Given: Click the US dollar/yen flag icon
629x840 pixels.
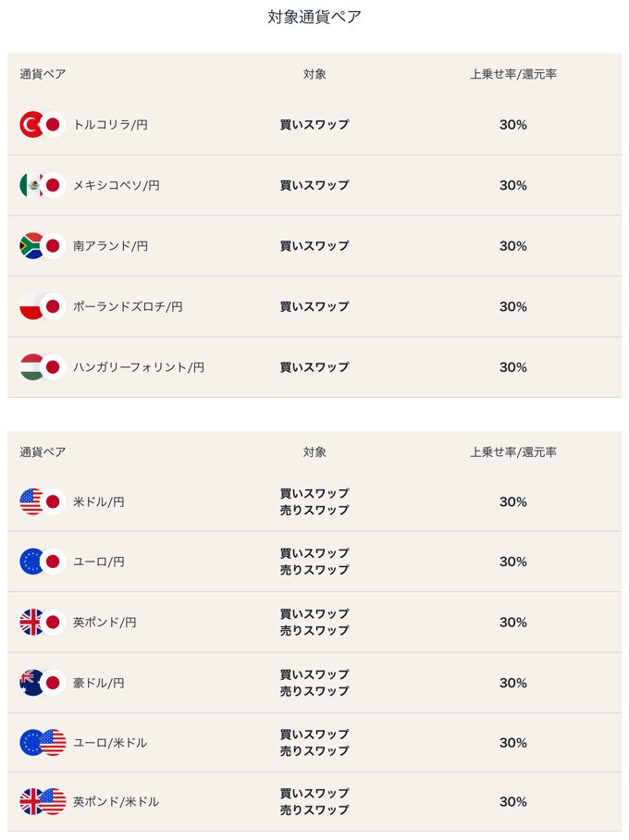Looking at the screenshot, I should [x=43, y=502].
